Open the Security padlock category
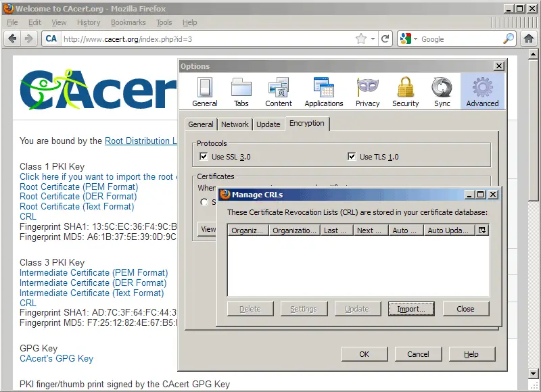The height and width of the screenshot is (392, 541). (x=405, y=92)
